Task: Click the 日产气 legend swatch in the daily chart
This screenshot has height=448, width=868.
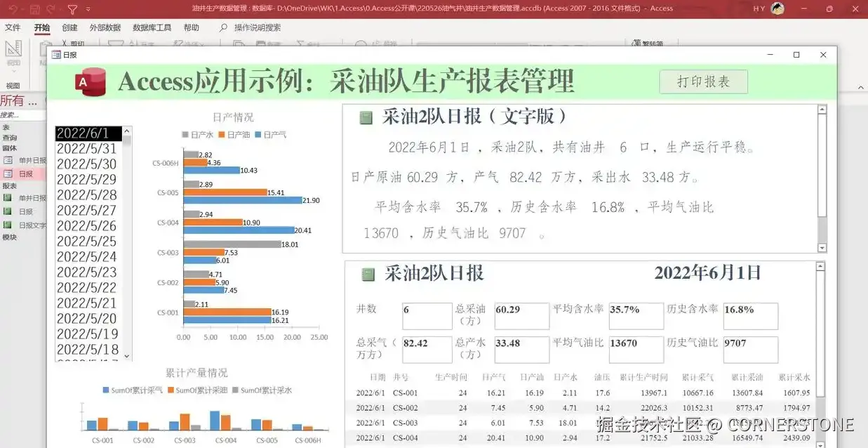Action: [258, 135]
